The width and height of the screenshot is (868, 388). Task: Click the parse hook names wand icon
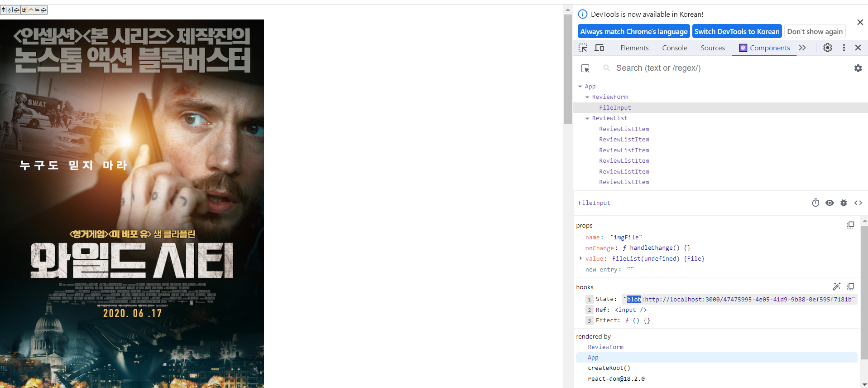point(836,286)
